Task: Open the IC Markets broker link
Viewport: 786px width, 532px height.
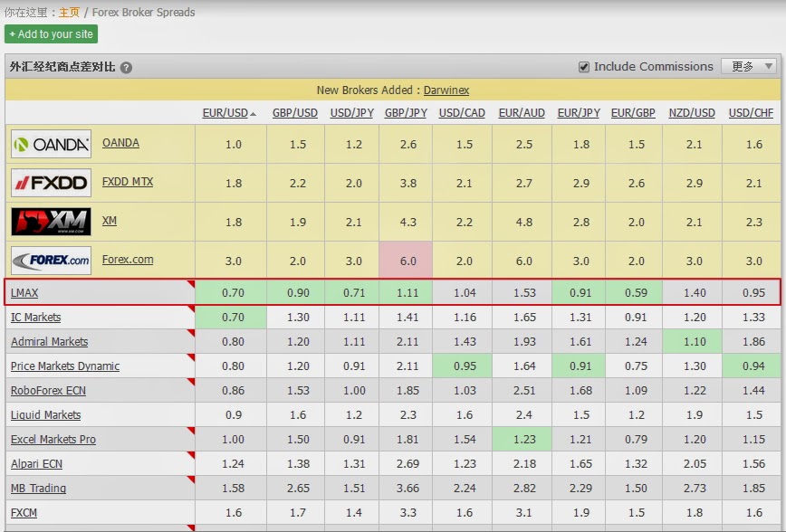Action: pyautogui.click(x=35, y=317)
